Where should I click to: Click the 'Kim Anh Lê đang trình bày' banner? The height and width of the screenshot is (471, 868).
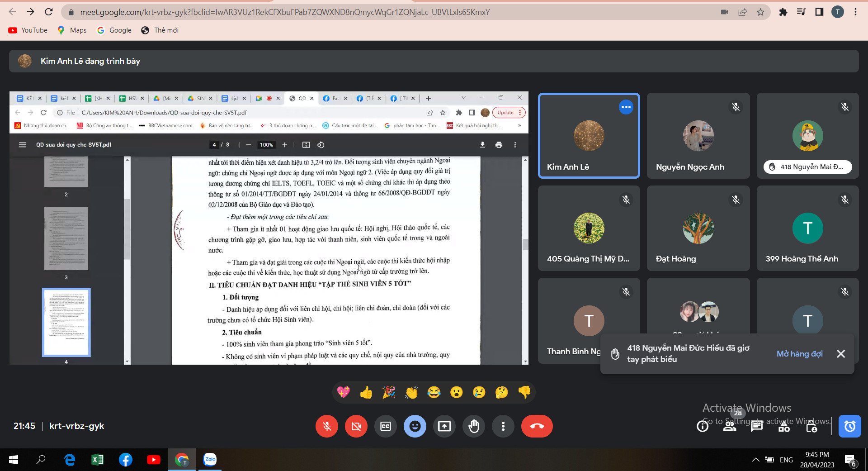click(434, 61)
